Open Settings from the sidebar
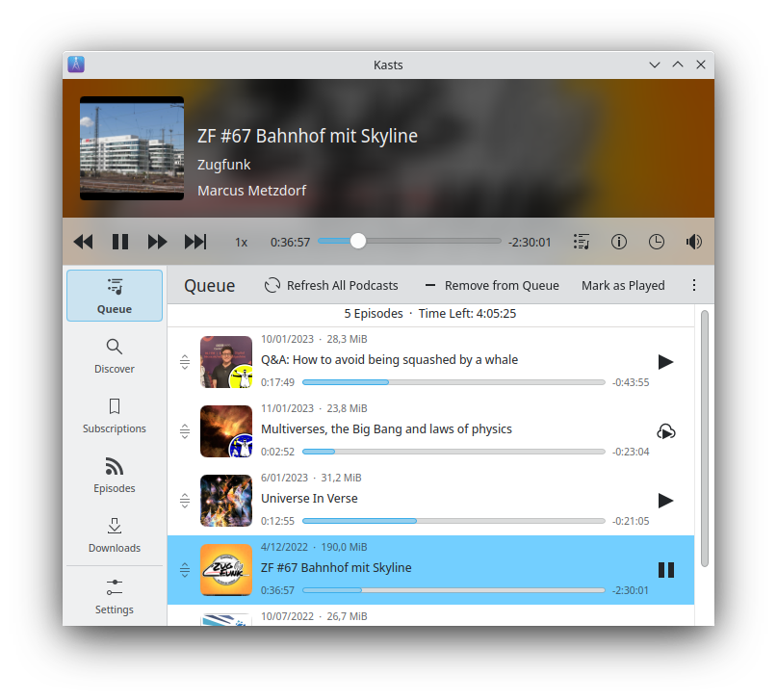This screenshot has height=700, width=777. point(115,596)
